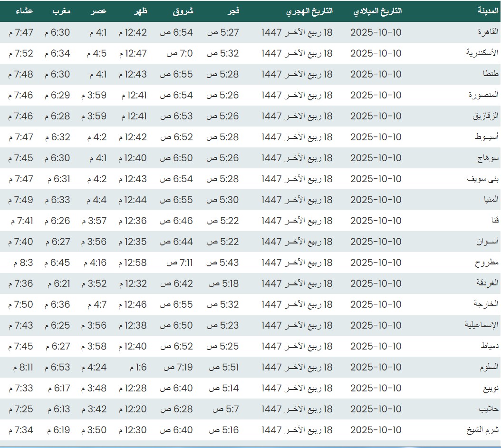
Task: Click the city name الأسكندرية
Action: [482, 53]
